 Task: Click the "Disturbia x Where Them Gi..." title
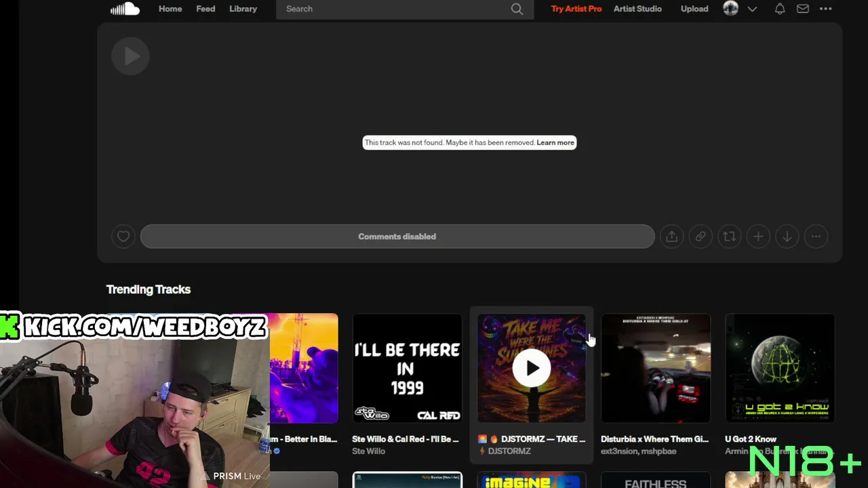[x=654, y=439]
